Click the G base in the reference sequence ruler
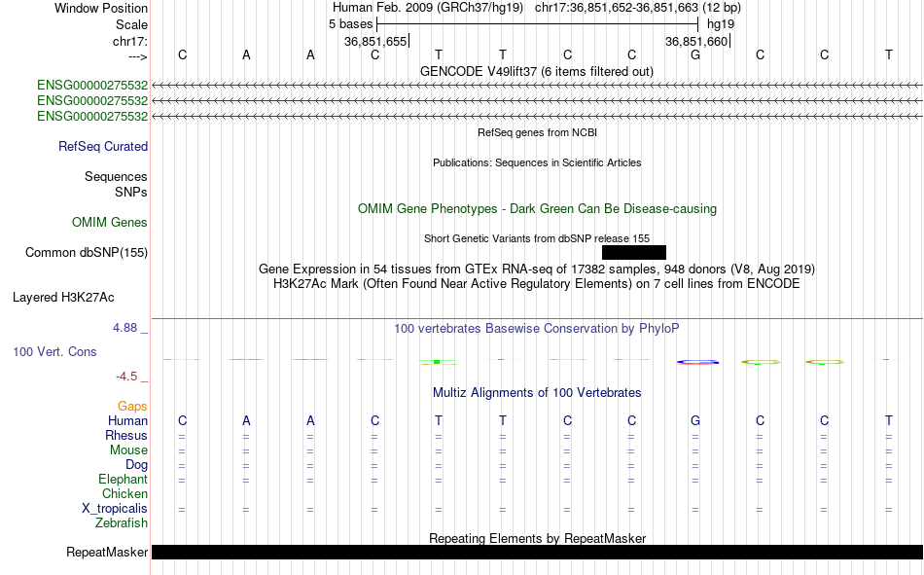 [695, 54]
